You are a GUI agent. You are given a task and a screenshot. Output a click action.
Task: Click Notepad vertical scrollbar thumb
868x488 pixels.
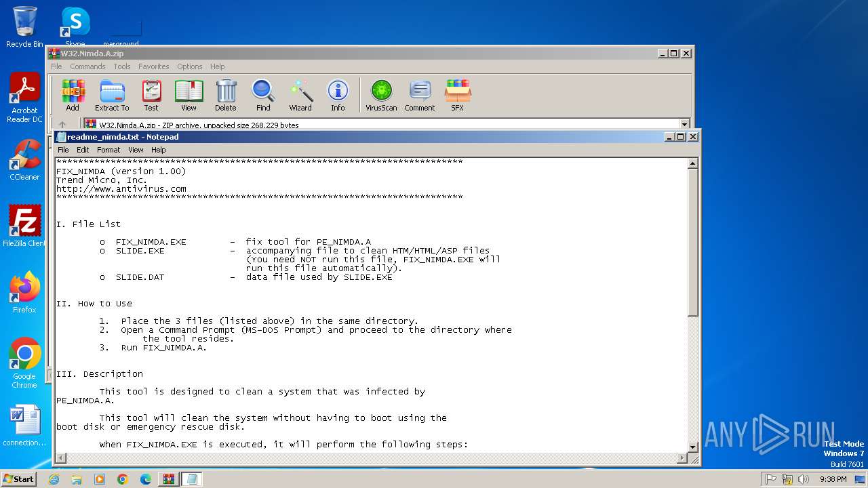click(x=693, y=242)
